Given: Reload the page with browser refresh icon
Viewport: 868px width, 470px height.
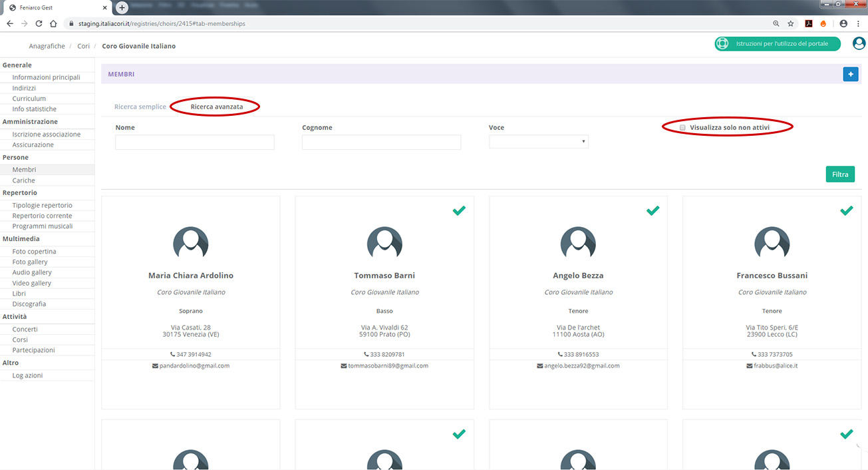Looking at the screenshot, I should [39, 23].
